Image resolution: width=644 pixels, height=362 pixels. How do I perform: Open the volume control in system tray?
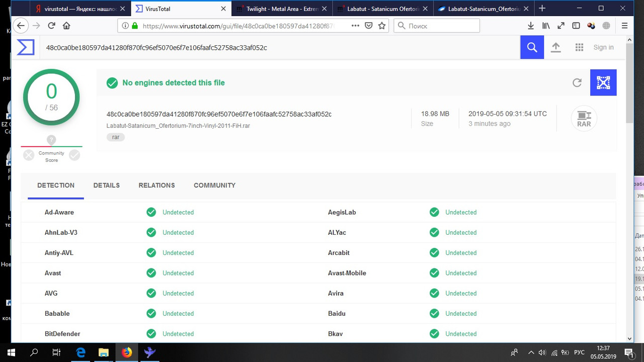542,352
